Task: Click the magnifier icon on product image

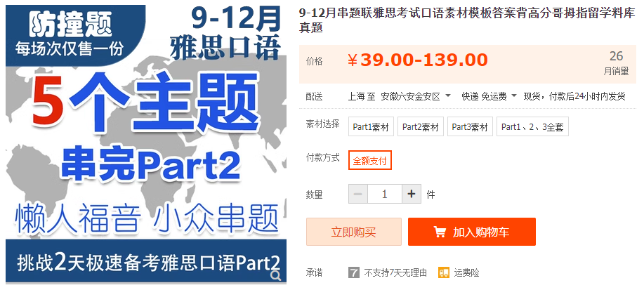Action: pyautogui.click(x=276, y=275)
